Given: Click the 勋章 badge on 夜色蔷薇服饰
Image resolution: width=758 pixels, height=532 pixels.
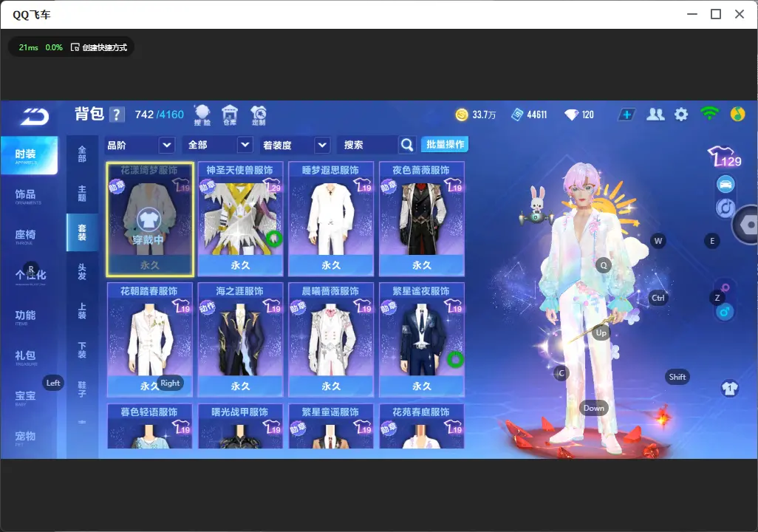Looking at the screenshot, I should click(x=388, y=187).
